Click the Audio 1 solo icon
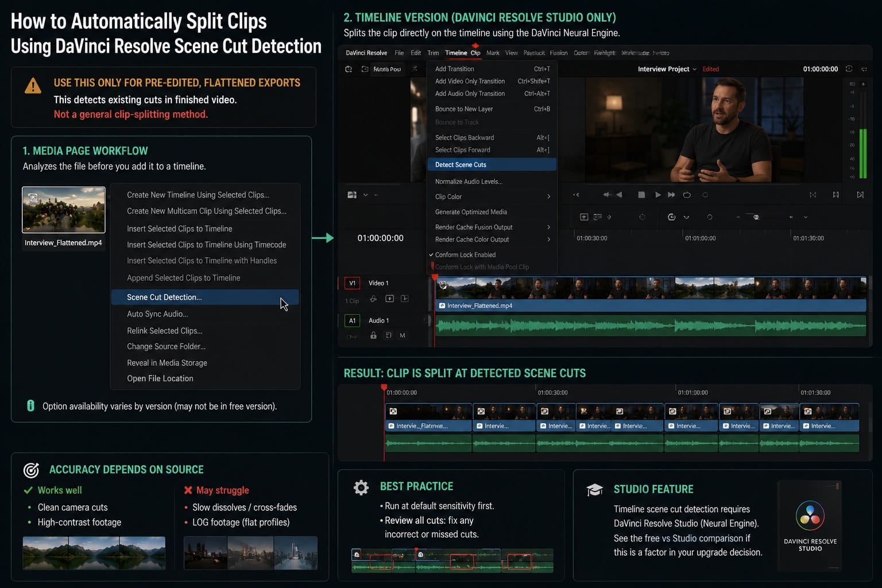The height and width of the screenshot is (588, 882). [388, 335]
